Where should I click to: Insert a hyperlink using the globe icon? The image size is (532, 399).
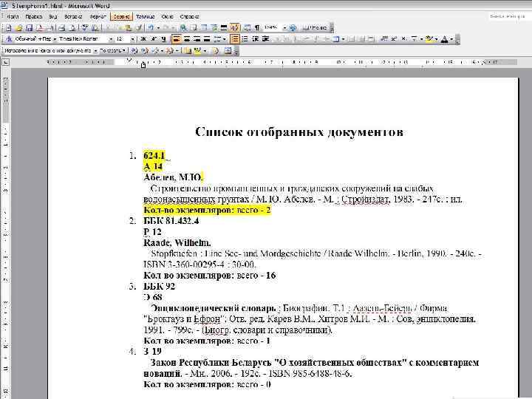coord(183,28)
